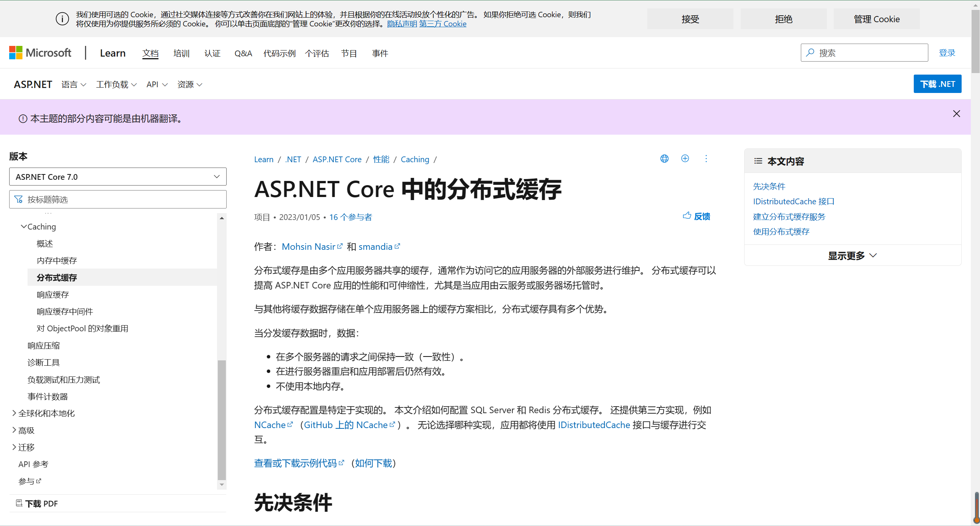
Task: Open the 第三方 Cookie link
Action: click(443, 24)
